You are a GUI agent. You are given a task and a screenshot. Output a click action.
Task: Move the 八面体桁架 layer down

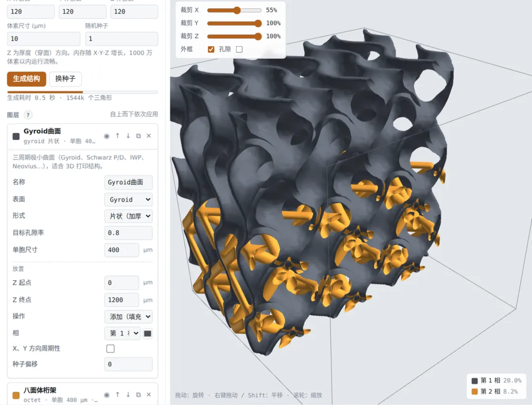[x=128, y=395]
